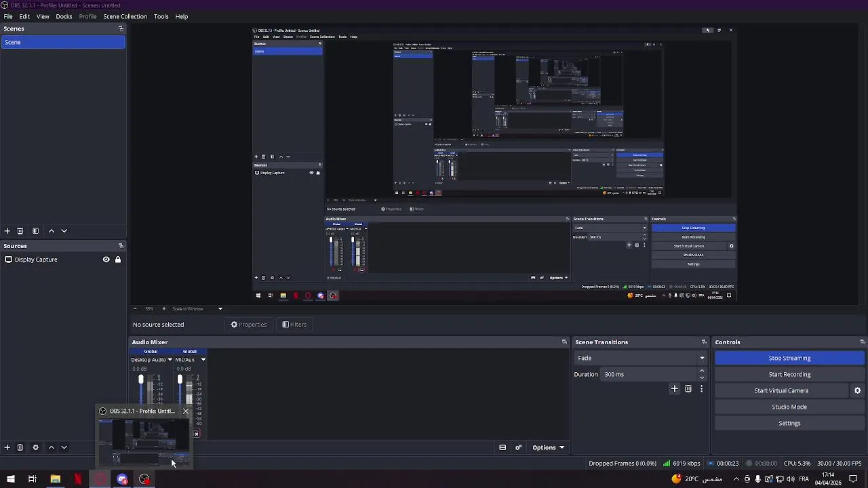The height and width of the screenshot is (488, 868).
Task: Adjust Mic/Aux volume slider
Action: (x=180, y=380)
